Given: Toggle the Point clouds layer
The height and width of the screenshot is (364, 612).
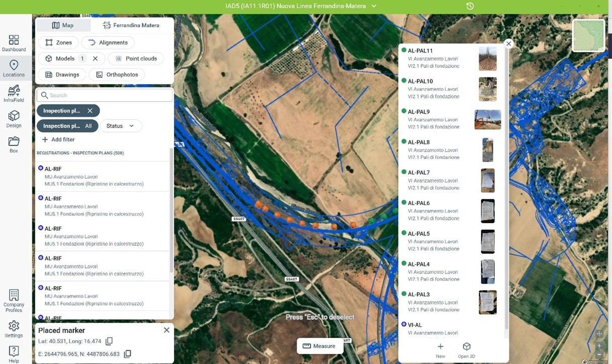Looking at the screenshot, I should coord(136,59).
